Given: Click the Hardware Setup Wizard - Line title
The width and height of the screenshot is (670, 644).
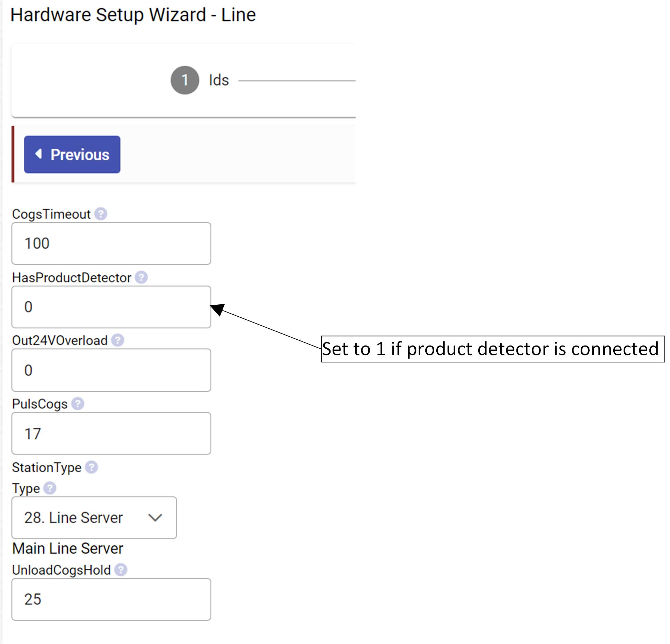Looking at the screenshot, I should (x=133, y=15).
